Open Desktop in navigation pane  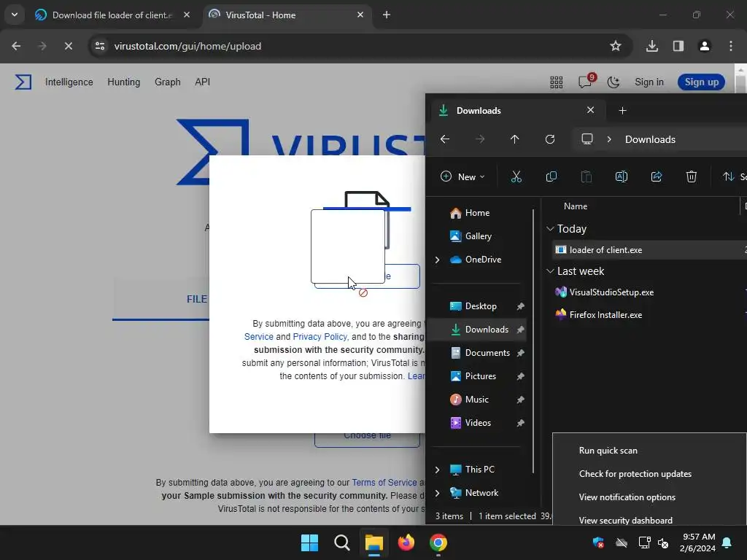coord(479,306)
